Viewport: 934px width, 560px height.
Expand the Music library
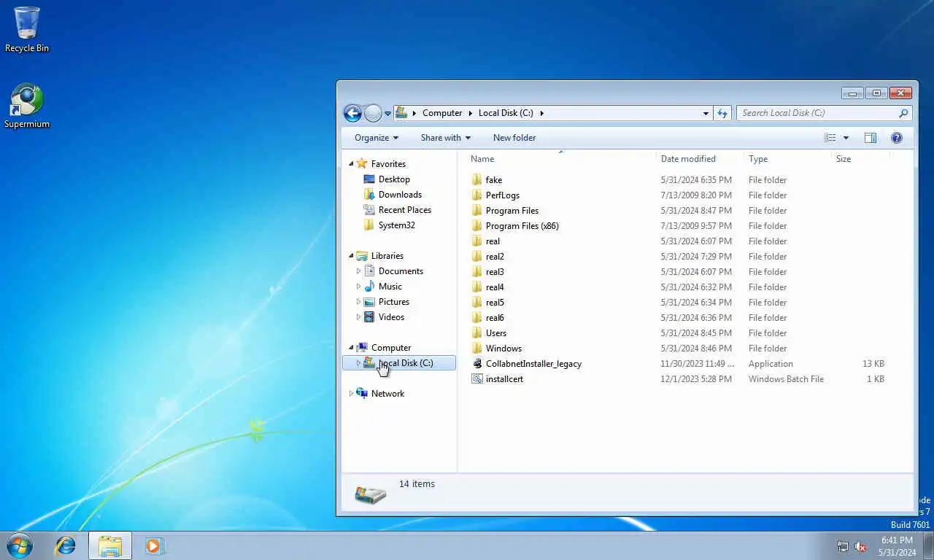[358, 287]
